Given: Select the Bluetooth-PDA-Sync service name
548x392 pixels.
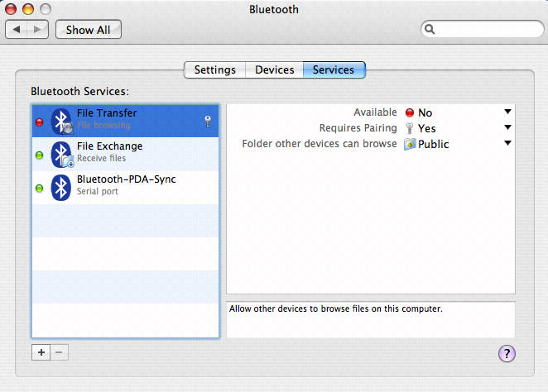Looking at the screenshot, I should (x=126, y=179).
